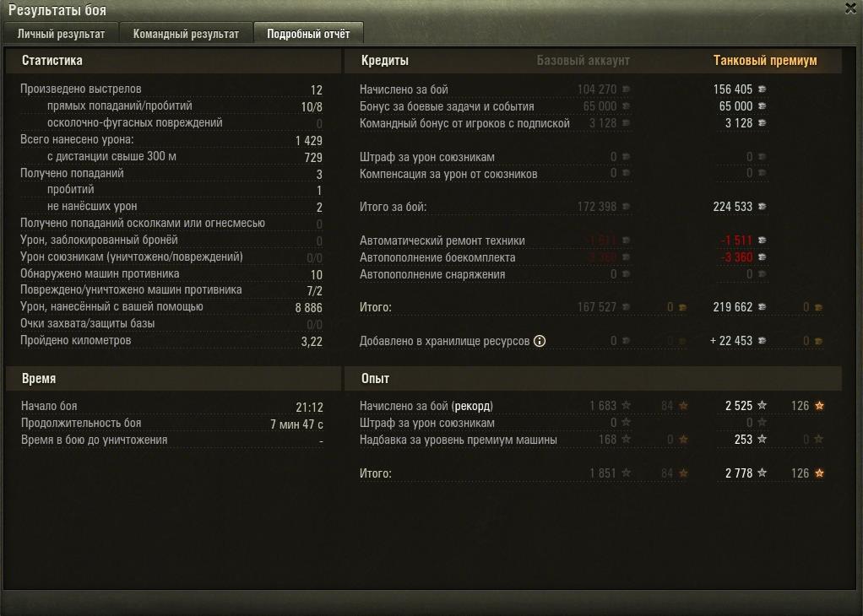Click the Время section header

pyautogui.click(x=39, y=378)
